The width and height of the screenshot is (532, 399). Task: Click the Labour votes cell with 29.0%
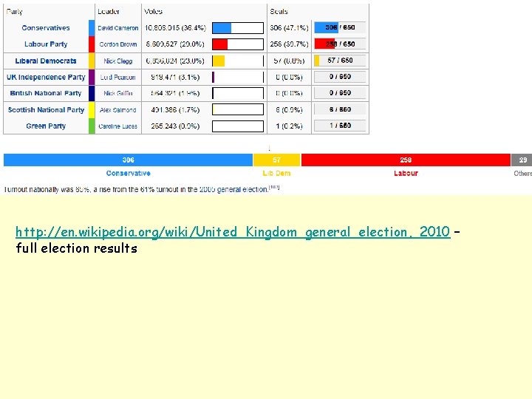175,44
